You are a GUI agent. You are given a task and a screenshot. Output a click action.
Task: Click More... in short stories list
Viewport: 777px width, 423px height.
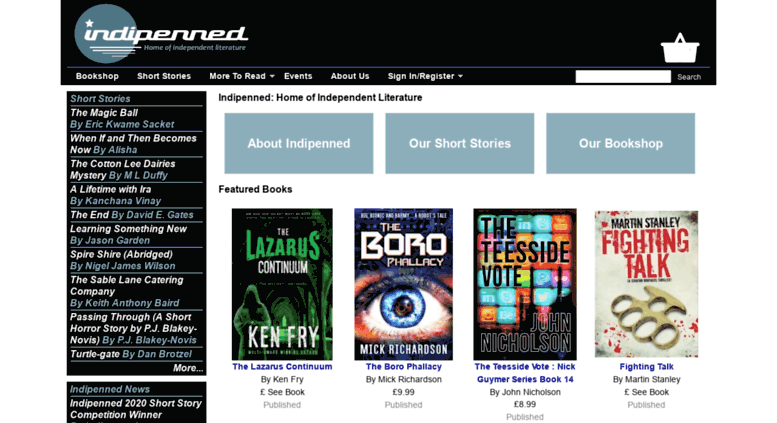188,368
